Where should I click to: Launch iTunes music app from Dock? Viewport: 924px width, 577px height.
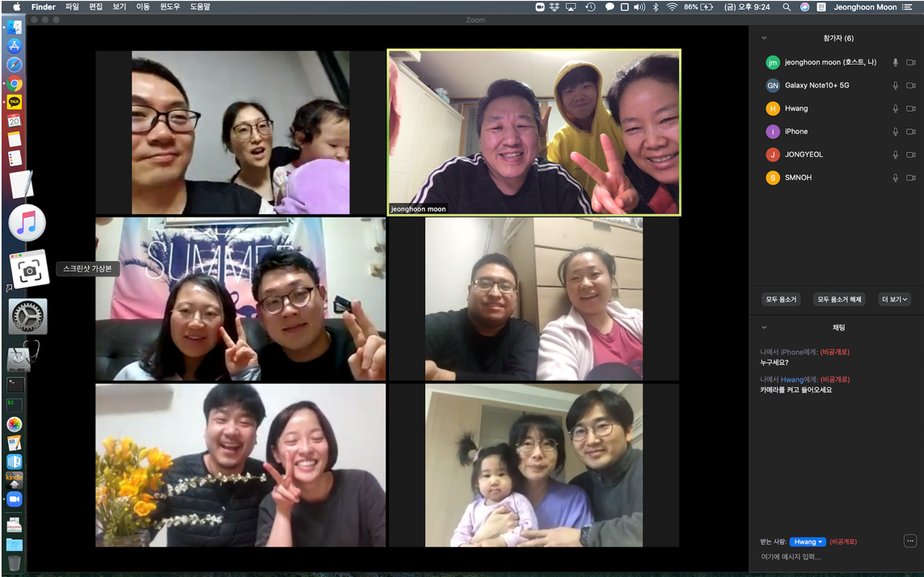pos(27,223)
